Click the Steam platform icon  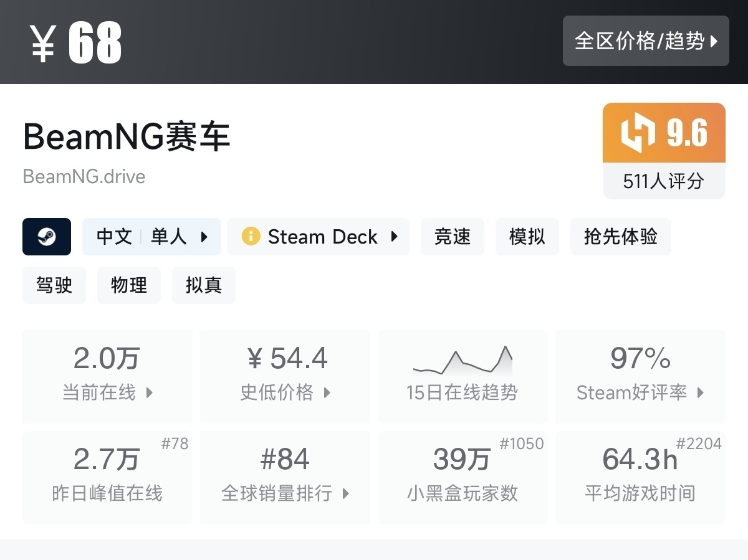click(47, 237)
